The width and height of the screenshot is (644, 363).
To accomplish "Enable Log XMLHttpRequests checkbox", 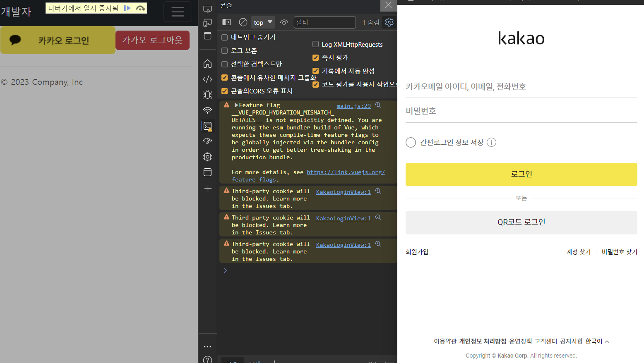I will [x=315, y=44].
